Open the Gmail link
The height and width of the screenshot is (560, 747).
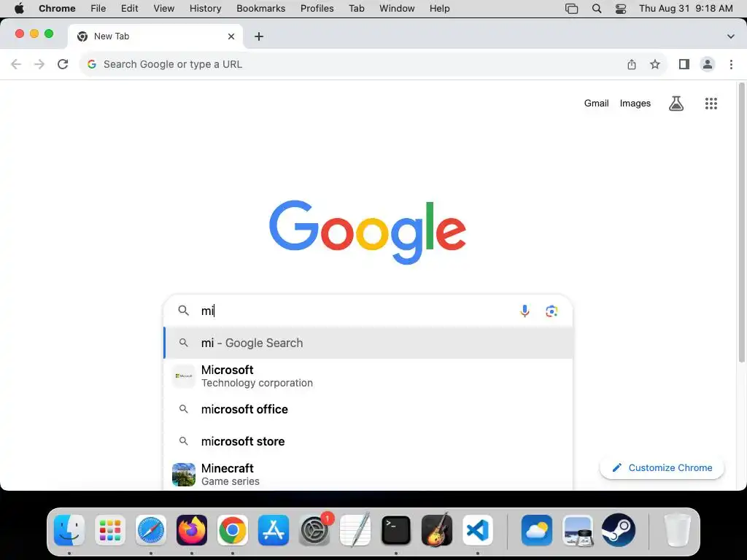[x=597, y=104]
